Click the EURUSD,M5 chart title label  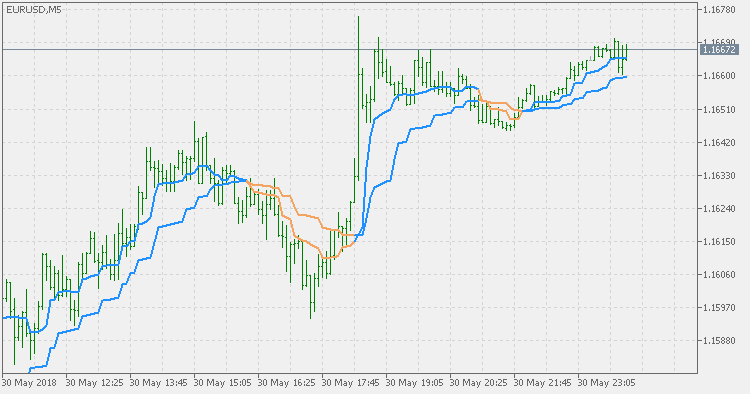pos(33,10)
